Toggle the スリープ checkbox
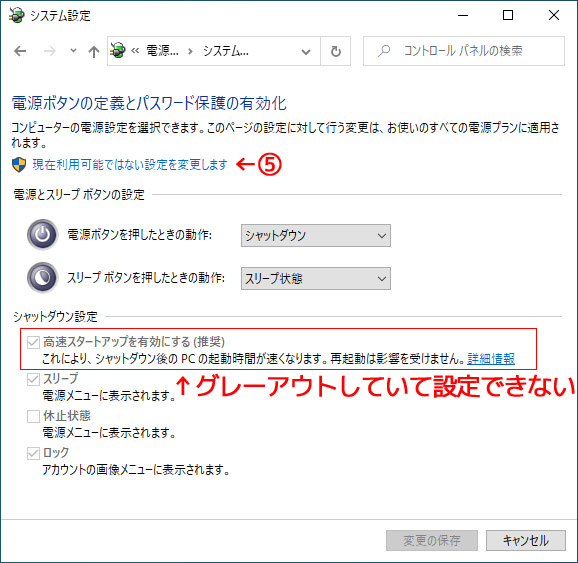 coord(33,379)
